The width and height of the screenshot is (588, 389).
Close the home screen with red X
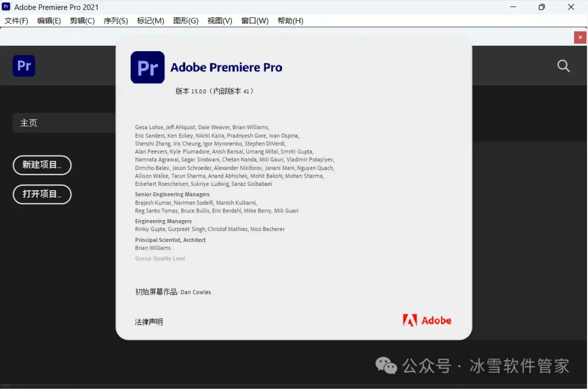[580, 37]
